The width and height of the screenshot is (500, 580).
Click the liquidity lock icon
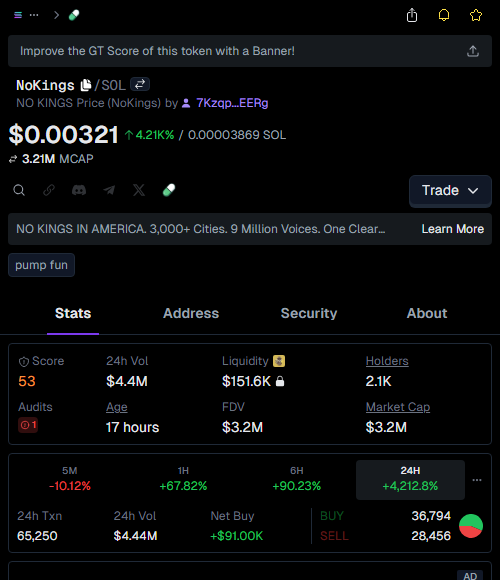[280, 381]
